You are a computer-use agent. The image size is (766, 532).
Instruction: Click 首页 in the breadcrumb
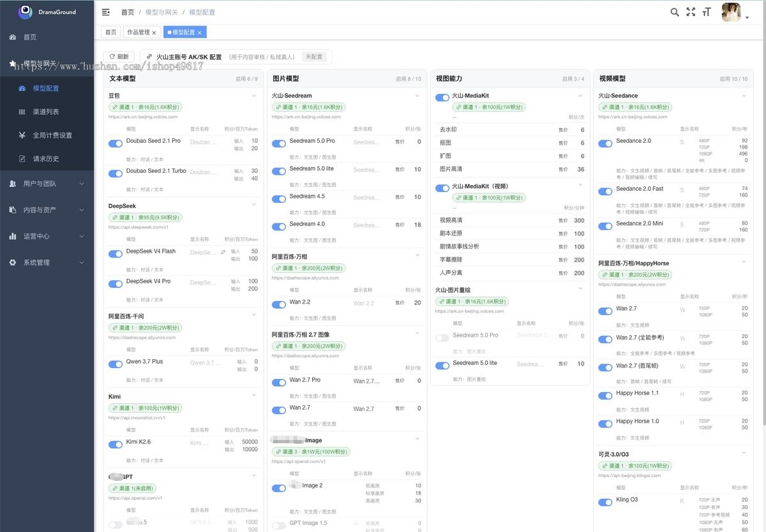click(128, 12)
